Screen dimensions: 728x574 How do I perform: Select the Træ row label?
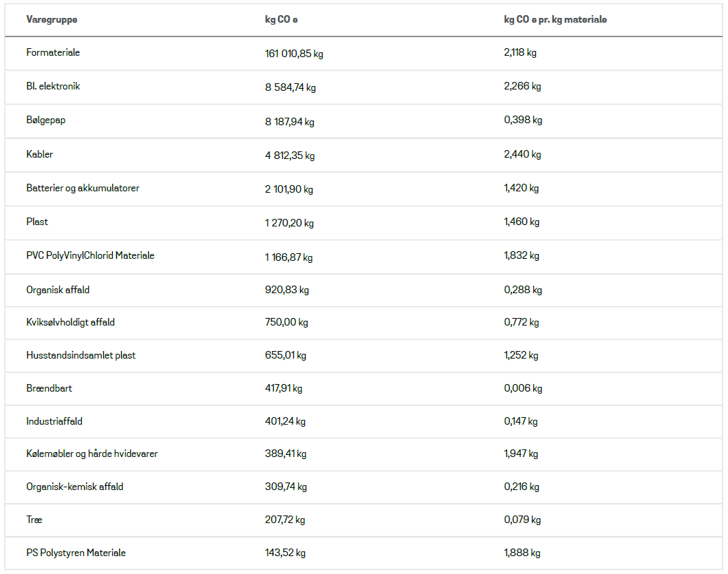(34, 520)
